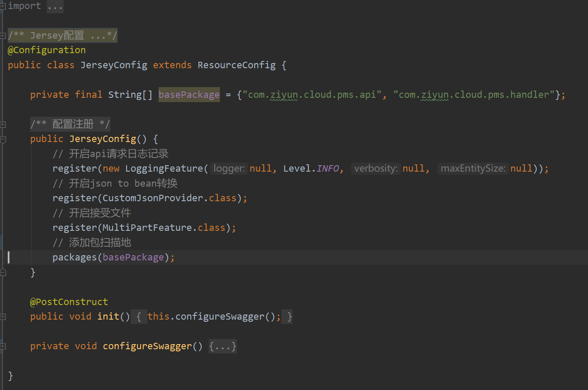Click 'void' keyword of init method

(80, 317)
